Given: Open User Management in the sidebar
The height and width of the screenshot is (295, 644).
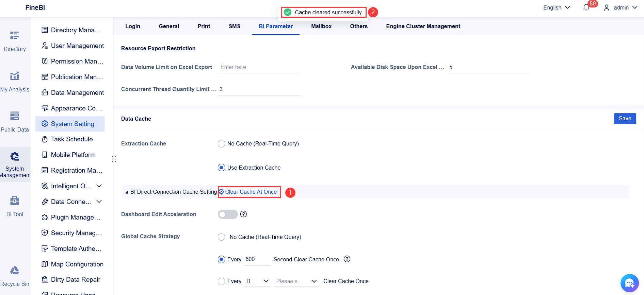Looking at the screenshot, I should [x=70, y=46].
